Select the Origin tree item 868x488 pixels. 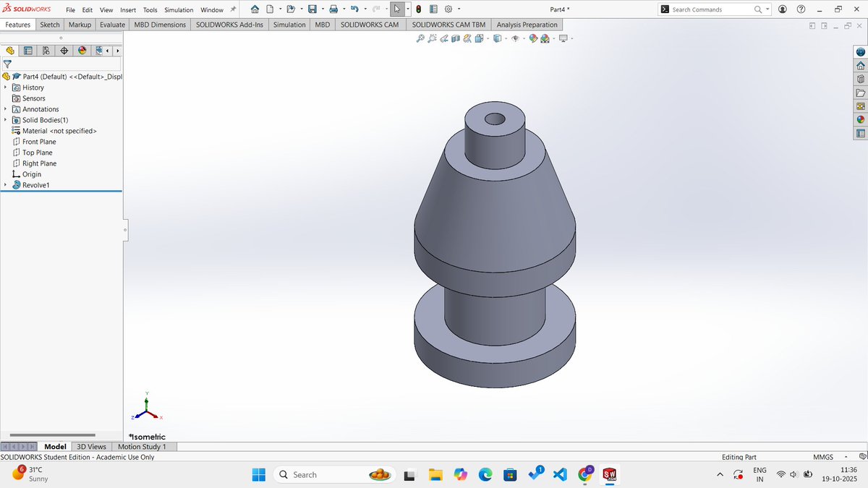pos(32,174)
